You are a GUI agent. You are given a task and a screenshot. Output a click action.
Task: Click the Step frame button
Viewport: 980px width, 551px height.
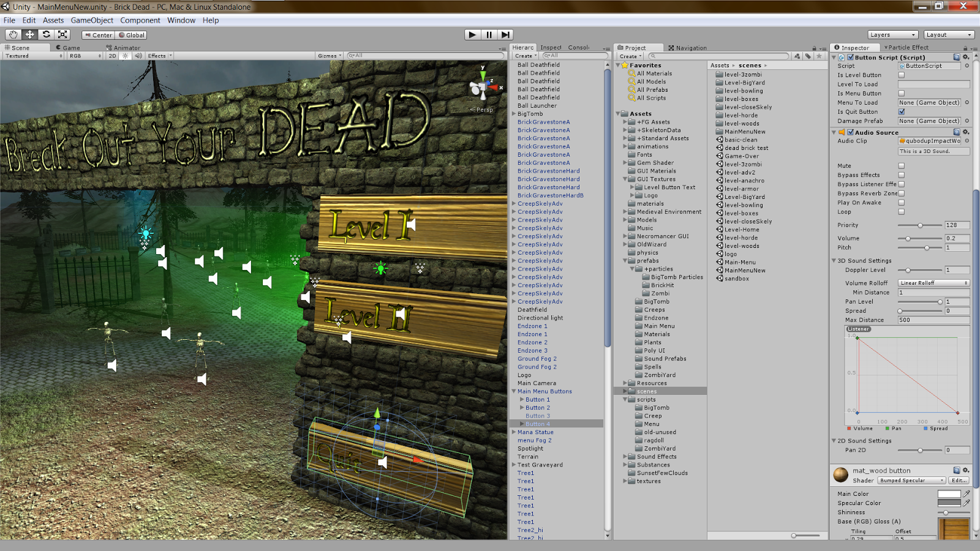[x=505, y=35]
